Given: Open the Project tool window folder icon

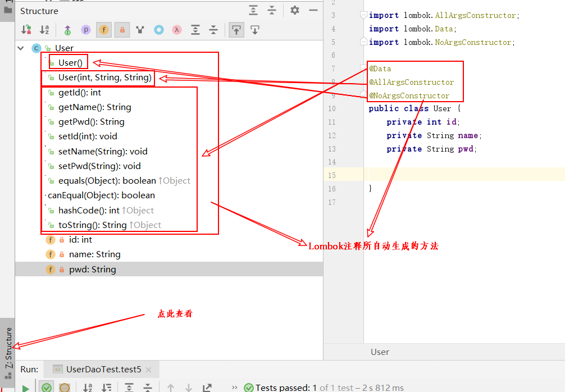Looking at the screenshot, I should (x=7, y=10).
